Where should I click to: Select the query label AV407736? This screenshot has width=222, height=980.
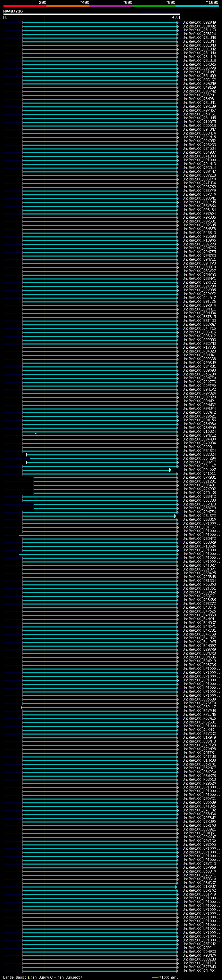point(13,11)
